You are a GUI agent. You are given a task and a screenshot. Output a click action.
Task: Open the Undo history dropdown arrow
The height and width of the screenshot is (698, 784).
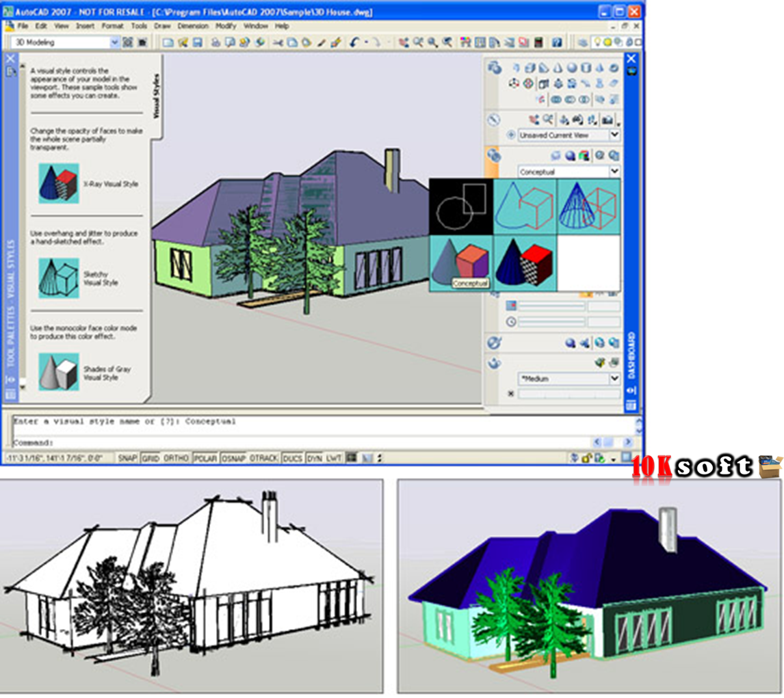(366, 42)
